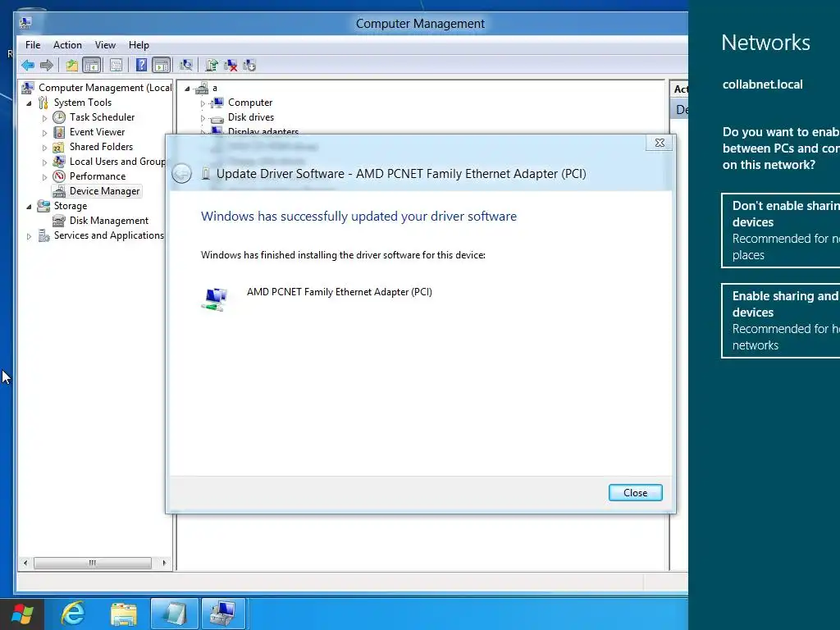Click the Close button in driver wizard

636,492
